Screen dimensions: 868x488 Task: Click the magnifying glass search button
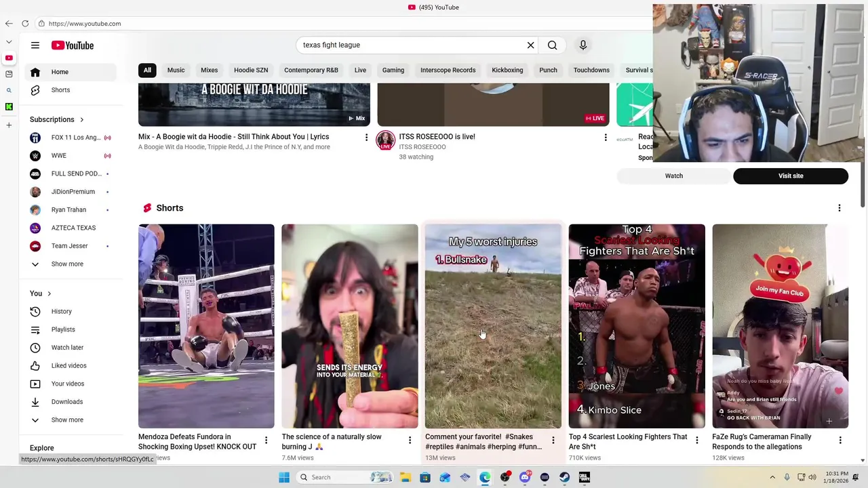(553, 45)
